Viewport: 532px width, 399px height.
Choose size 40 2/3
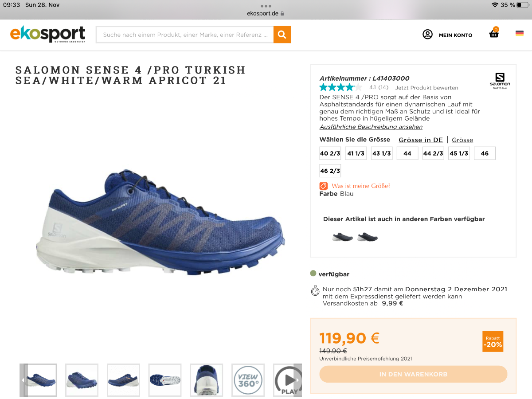pyautogui.click(x=330, y=153)
